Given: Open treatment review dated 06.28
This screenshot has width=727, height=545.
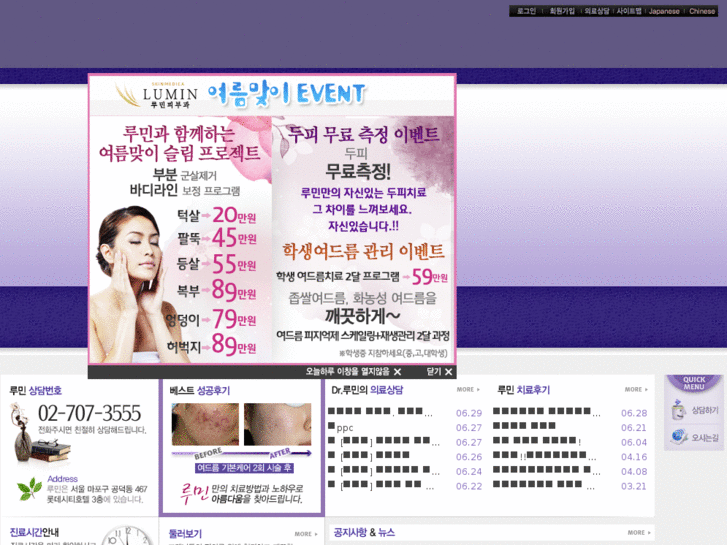Looking at the screenshot, I should click(547, 412).
